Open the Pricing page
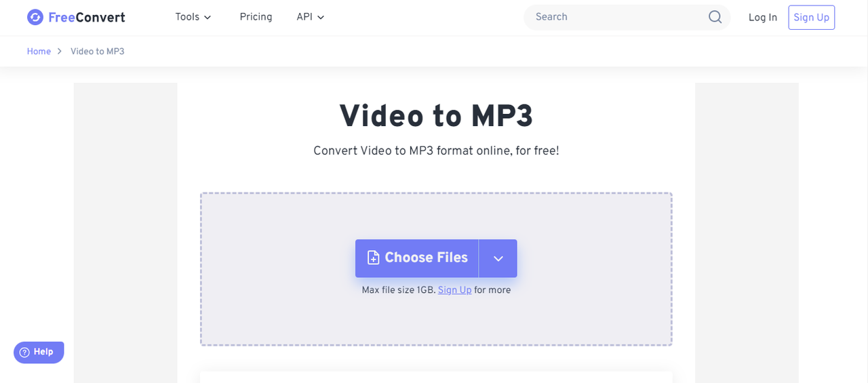 pyautogui.click(x=256, y=17)
